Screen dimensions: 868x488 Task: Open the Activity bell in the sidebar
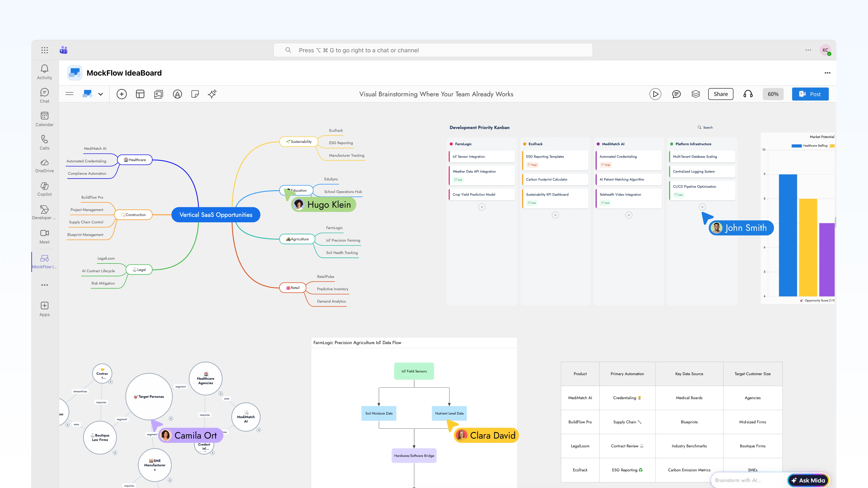pos(45,72)
